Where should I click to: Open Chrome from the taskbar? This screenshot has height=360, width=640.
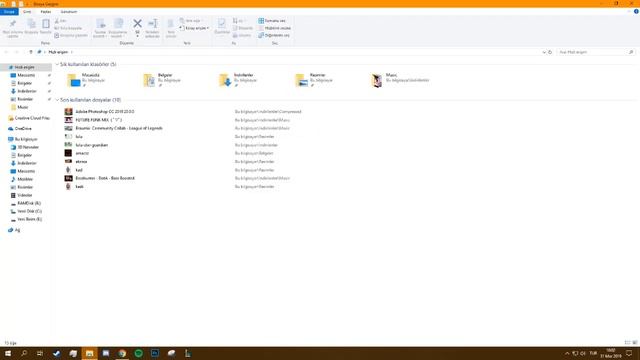(122, 353)
